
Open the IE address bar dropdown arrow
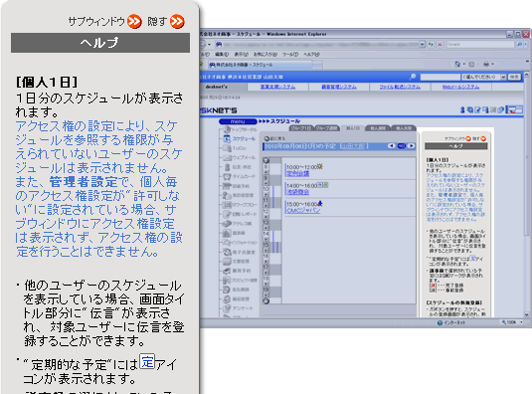click(x=422, y=44)
